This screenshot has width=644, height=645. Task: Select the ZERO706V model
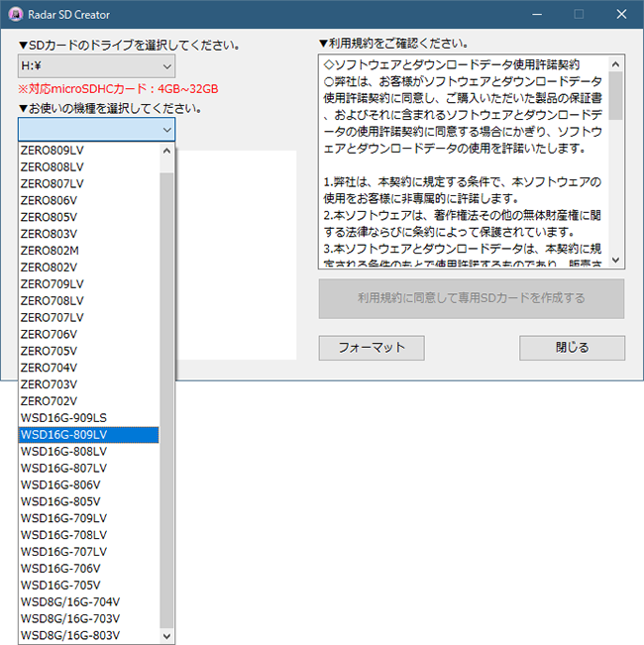[88, 335]
